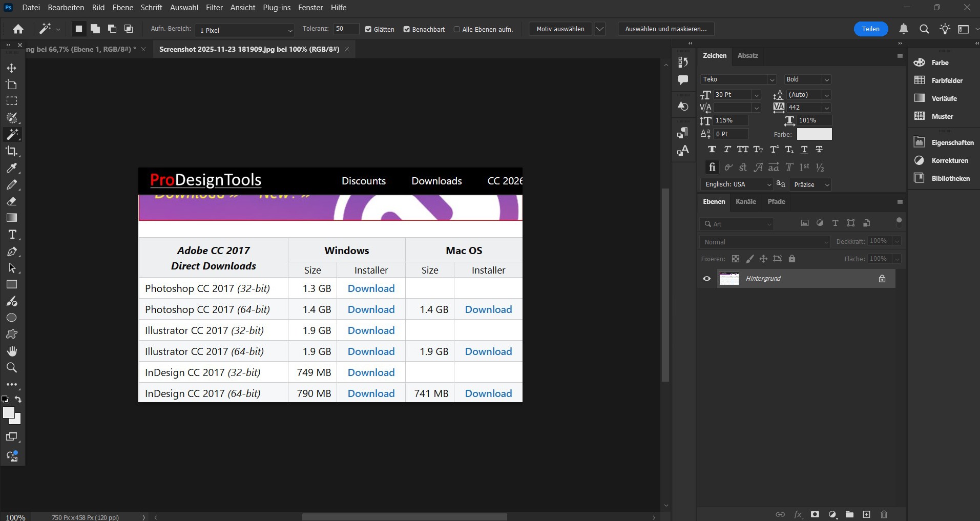Create a new layer in the Ebenen panel
Viewport: 980px width, 521px height.
click(x=867, y=514)
